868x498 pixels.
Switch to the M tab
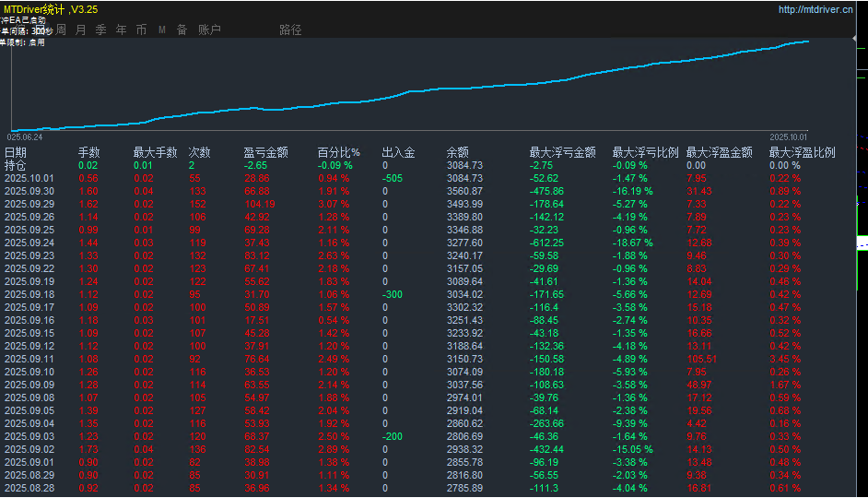click(161, 30)
